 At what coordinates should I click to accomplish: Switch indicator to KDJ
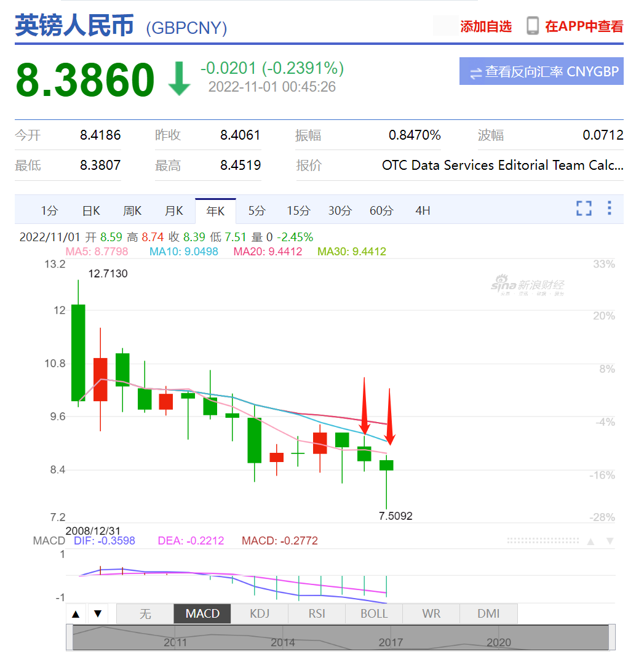[259, 614]
